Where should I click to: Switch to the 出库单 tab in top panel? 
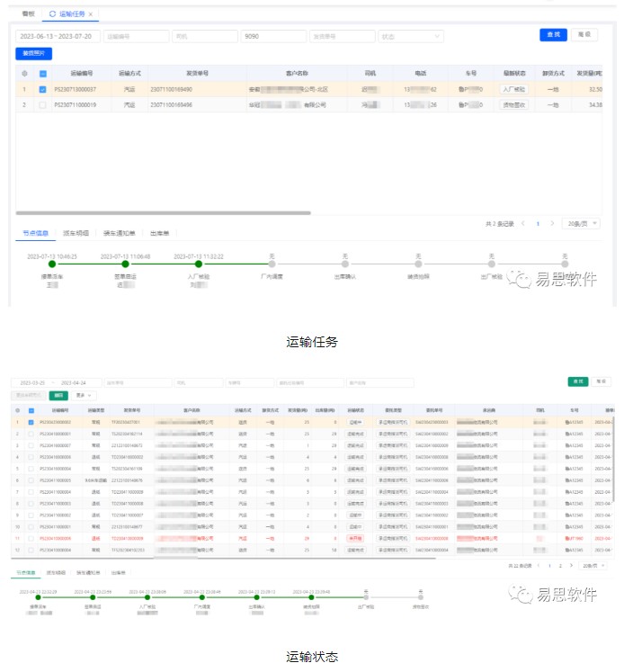162,233
